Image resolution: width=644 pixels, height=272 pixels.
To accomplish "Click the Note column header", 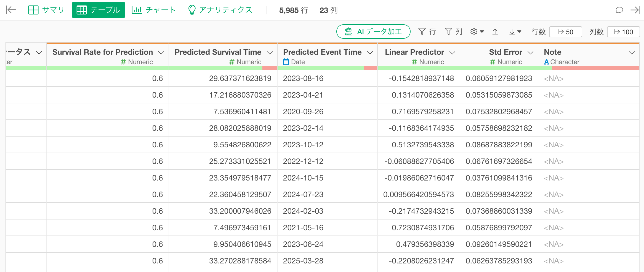I will pos(553,52).
